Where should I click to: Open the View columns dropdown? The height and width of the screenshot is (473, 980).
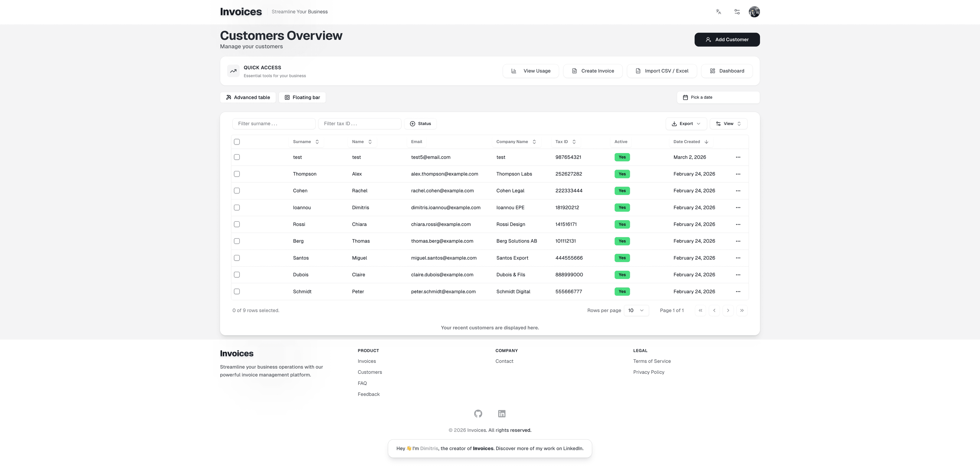(728, 123)
